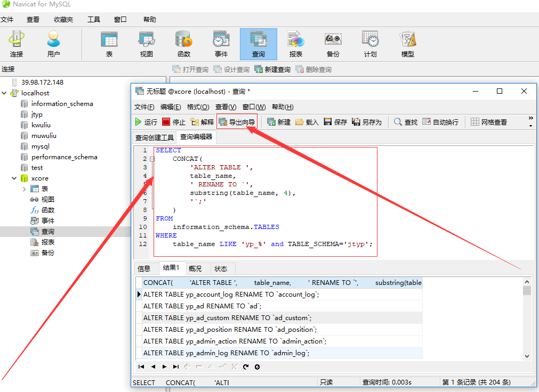Click 另存为 save as button

(x=367, y=122)
